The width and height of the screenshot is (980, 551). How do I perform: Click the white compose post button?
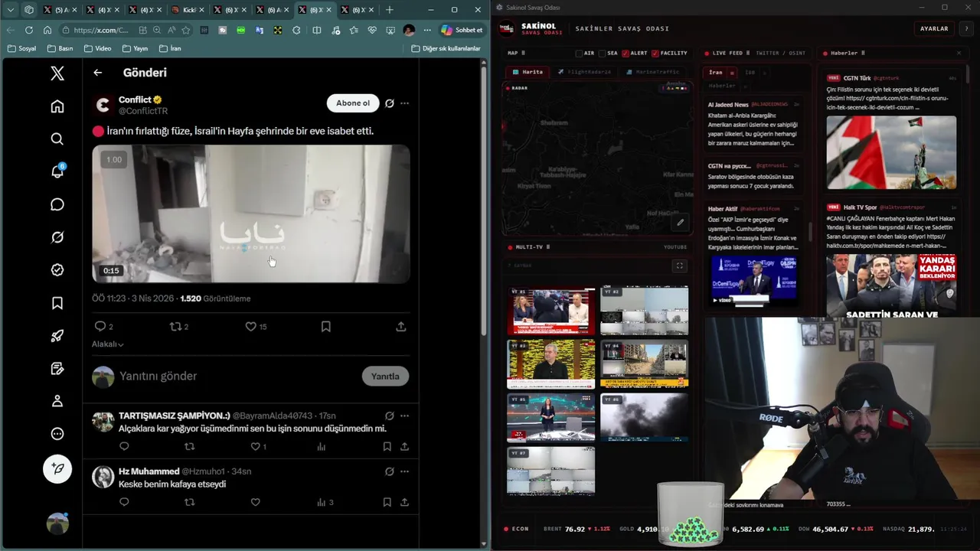57,468
